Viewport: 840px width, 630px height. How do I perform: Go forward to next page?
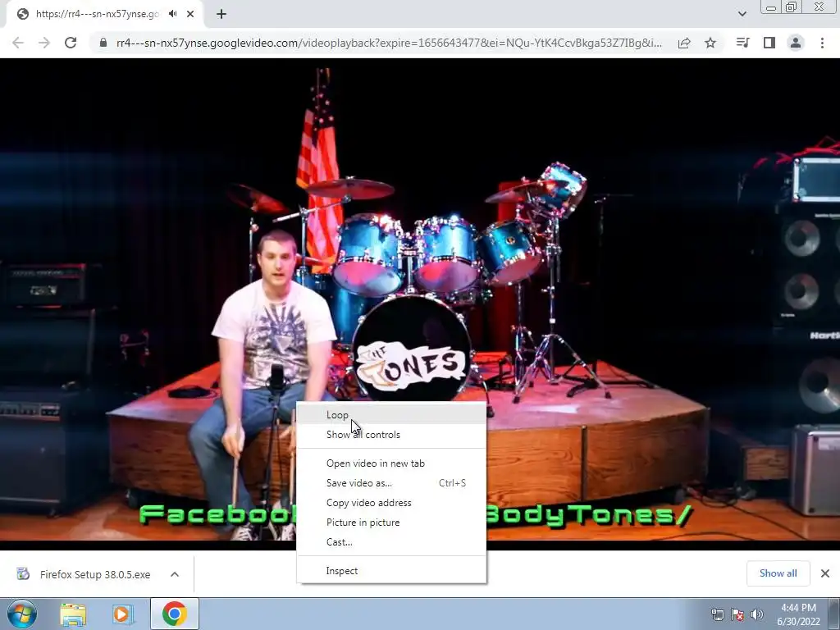click(44, 43)
